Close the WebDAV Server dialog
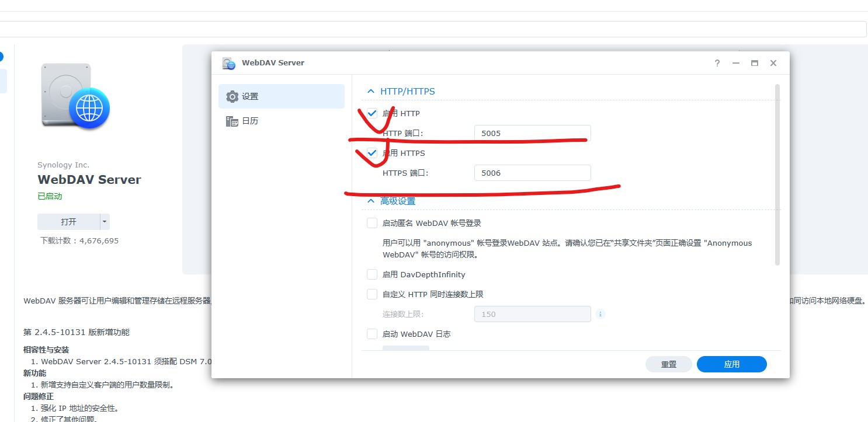 (773, 63)
